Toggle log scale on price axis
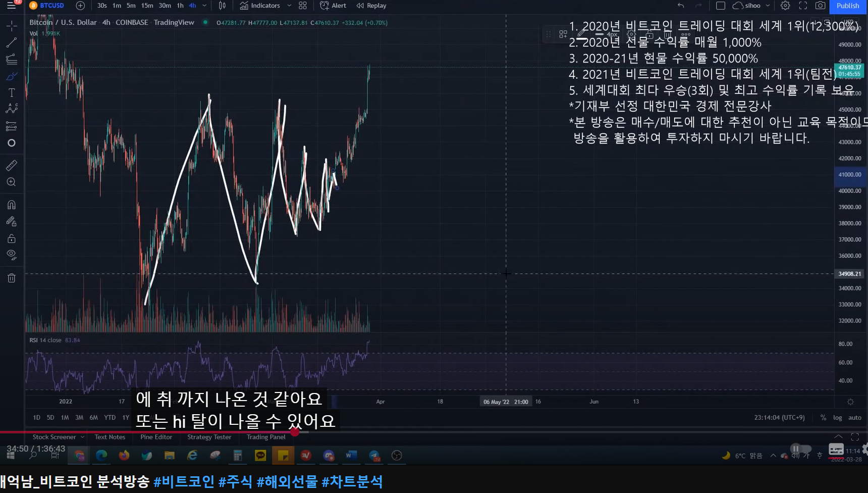 838,418
